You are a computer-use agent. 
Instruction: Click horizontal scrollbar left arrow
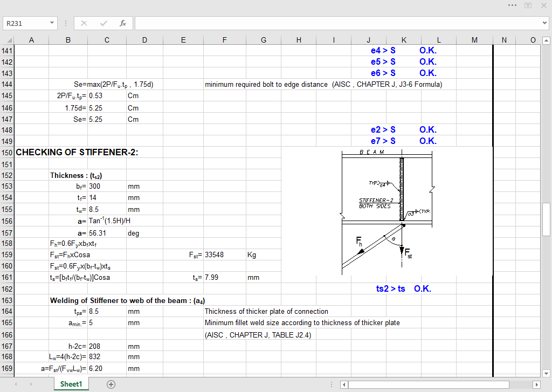(344, 384)
